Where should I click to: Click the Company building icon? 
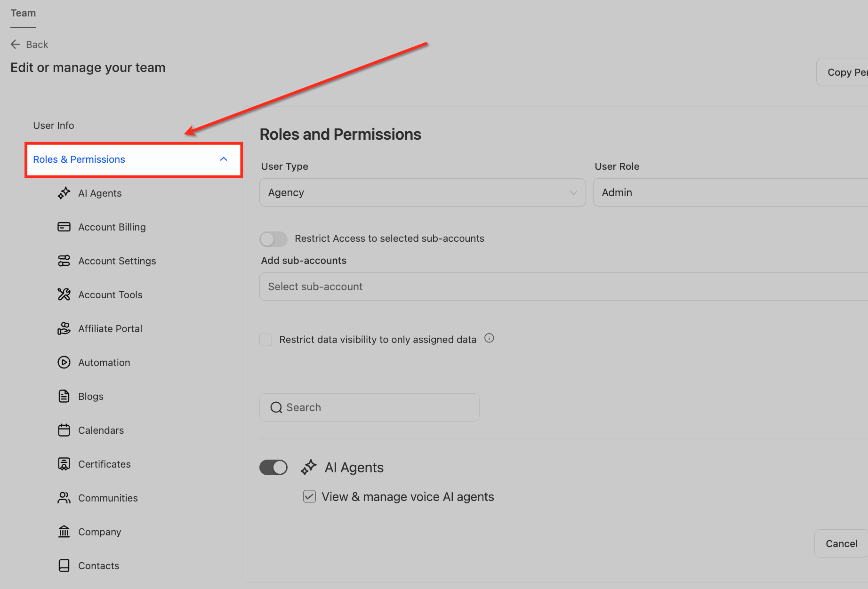pyautogui.click(x=64, y=532)
